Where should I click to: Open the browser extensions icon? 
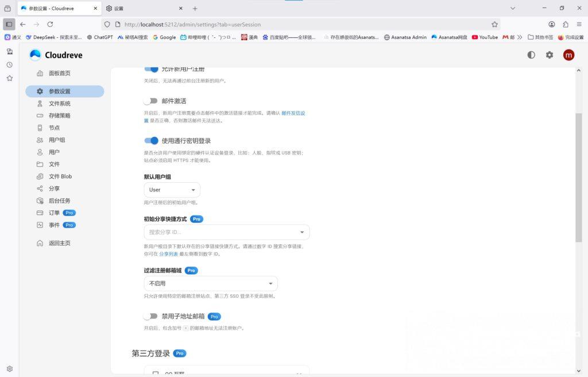[x=566, y=25]
